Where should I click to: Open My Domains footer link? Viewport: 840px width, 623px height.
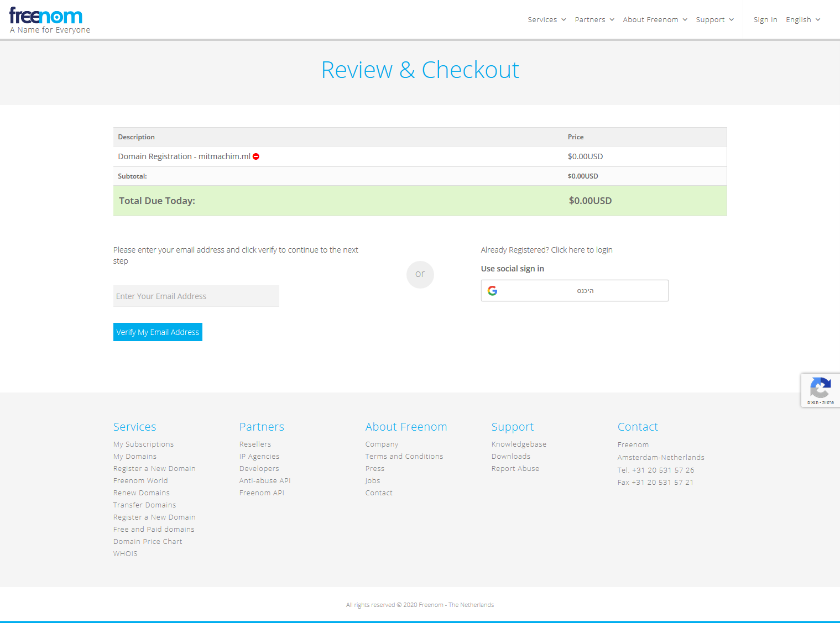135,457
